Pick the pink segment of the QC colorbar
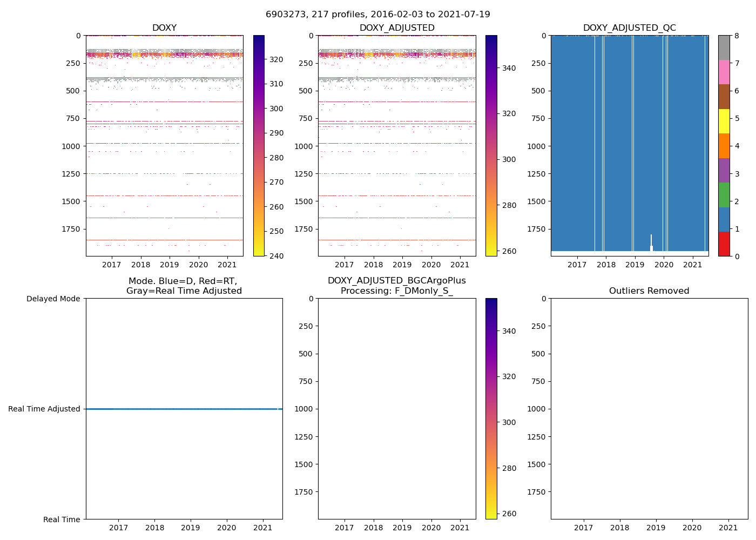Viewport: 756px width, 540px height. pos(724,72)
